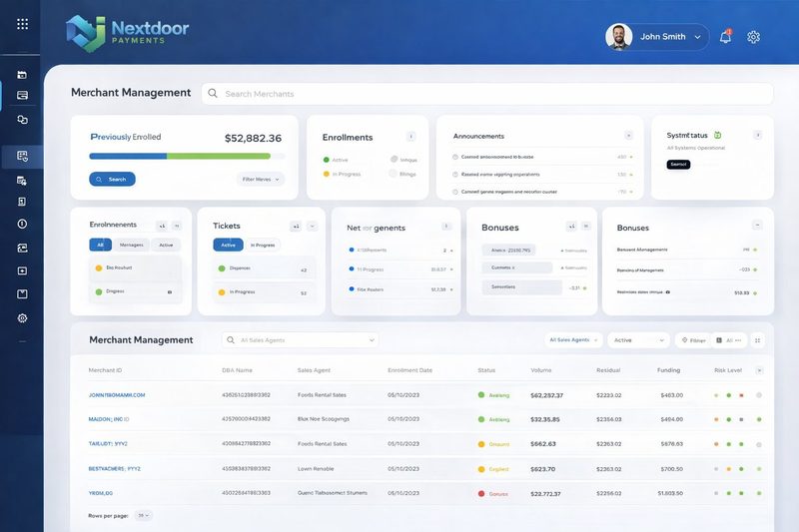Click the Search Merchants input field

pyautogui.click(x=486, y=94)
